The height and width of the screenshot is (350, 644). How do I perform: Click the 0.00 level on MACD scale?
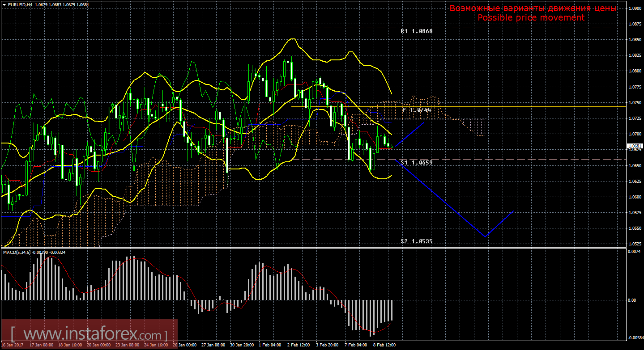[631, 300]
